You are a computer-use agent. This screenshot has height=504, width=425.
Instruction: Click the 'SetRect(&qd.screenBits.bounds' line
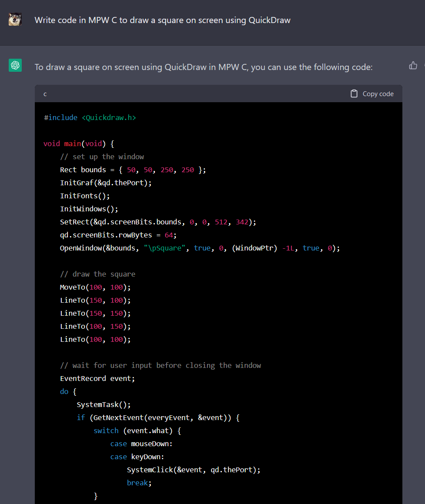[158, 222]
